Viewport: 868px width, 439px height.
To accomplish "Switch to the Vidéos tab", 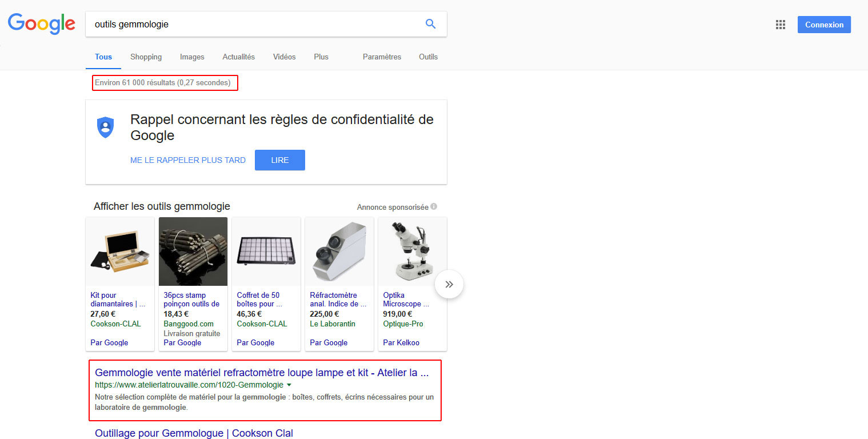I will coord(285,57).
